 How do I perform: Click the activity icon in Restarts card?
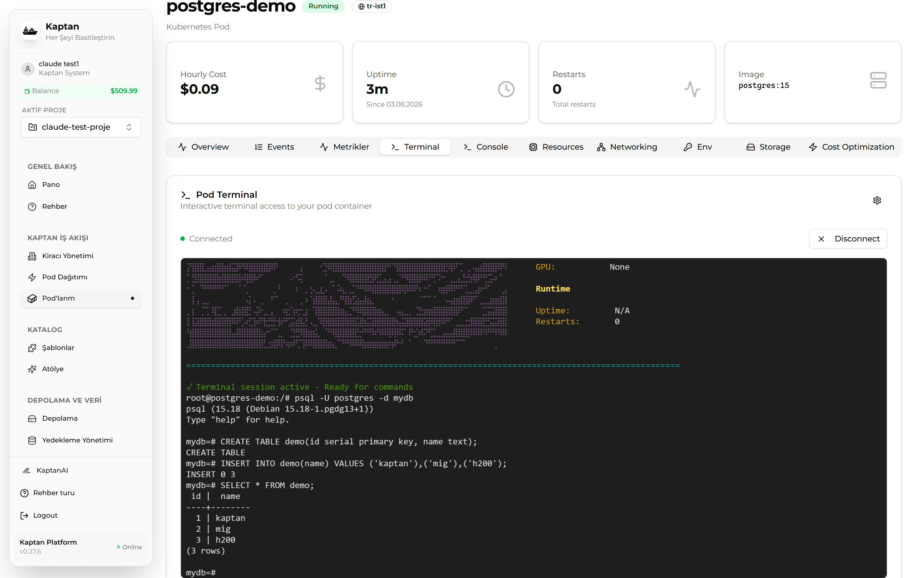coord(692,89)
